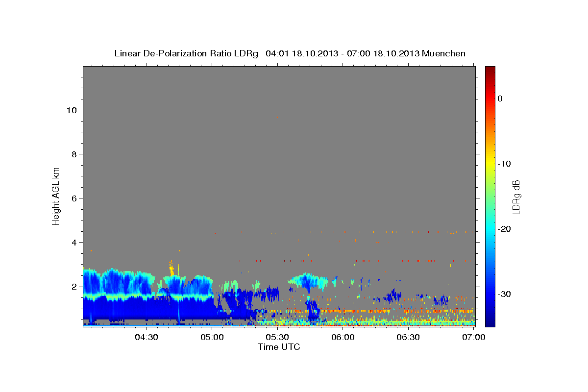Click the colorbar tick label '-30'
The image size is (588, 392).
(504, 294)
